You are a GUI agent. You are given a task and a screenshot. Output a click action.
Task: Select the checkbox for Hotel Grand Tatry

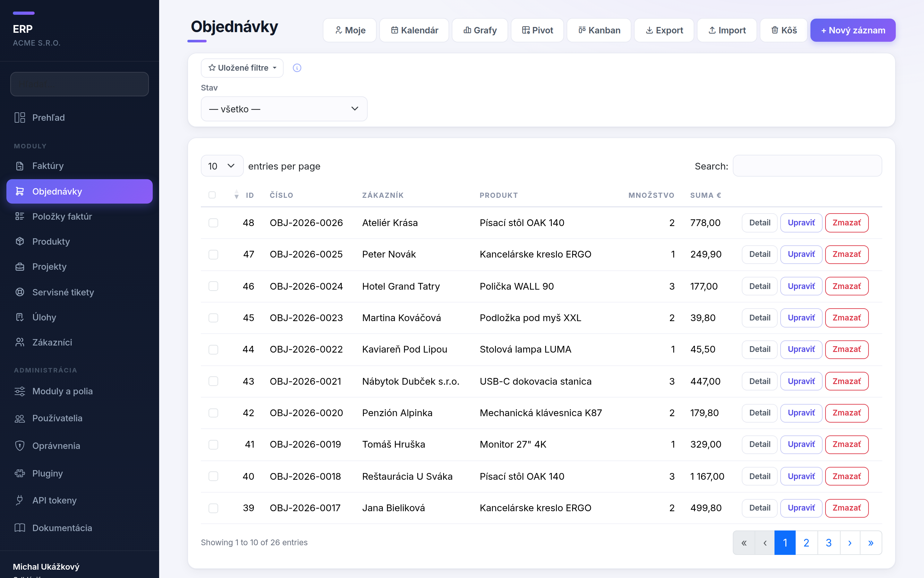point(213,286)
